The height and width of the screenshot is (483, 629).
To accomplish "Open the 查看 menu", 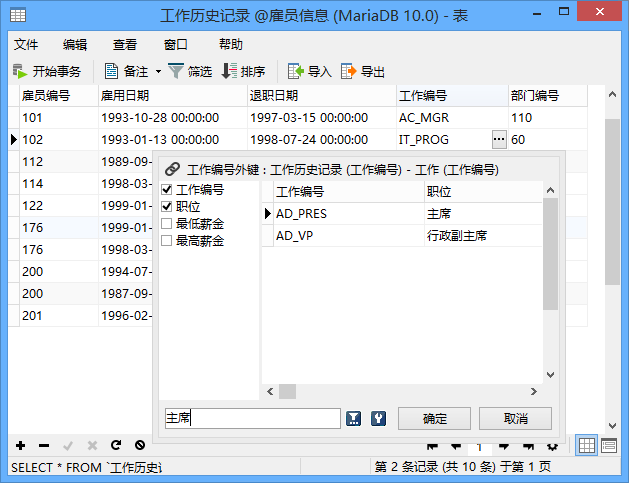I will tap(125, 44).
